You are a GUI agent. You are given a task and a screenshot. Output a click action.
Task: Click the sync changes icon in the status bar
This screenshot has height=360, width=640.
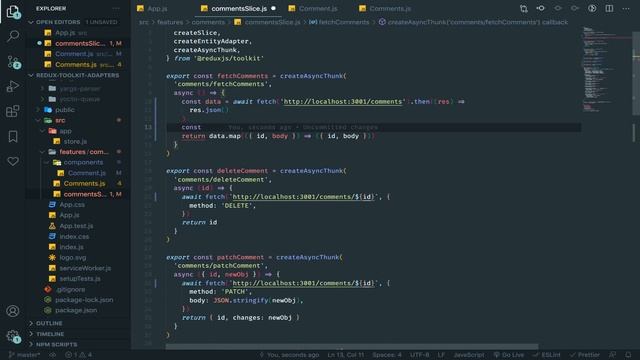pyautogui.click(x=53, y=355)
